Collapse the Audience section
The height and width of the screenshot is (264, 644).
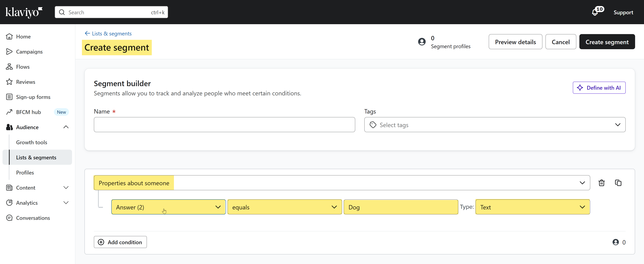click(66, 127)
